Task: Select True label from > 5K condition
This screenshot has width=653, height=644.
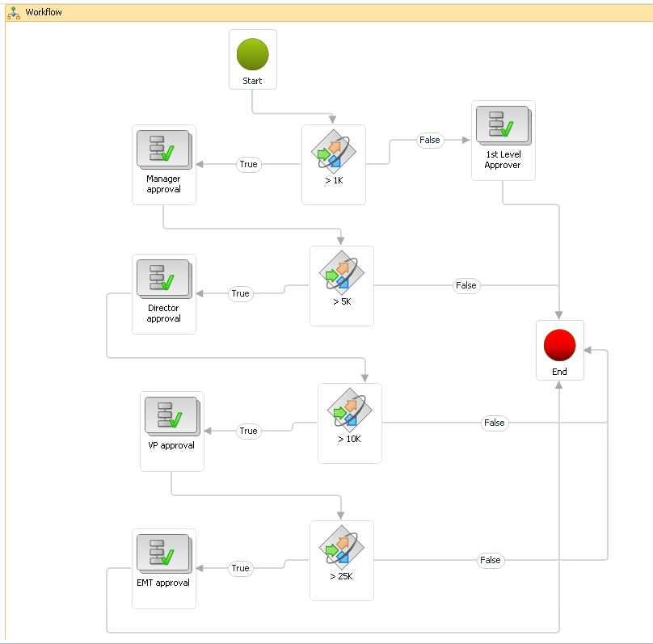Action: point(240,293)
